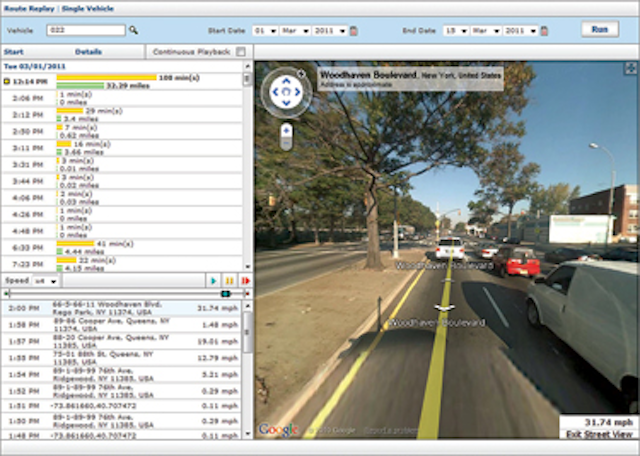
Task: Select the 2:50 PM trip row
Action: click(x=122, y=131)
